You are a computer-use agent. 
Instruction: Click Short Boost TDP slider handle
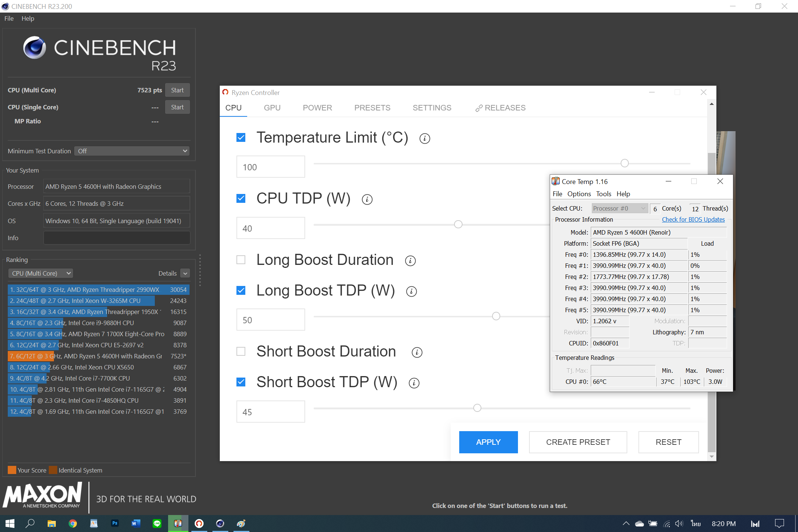(477, 408)
